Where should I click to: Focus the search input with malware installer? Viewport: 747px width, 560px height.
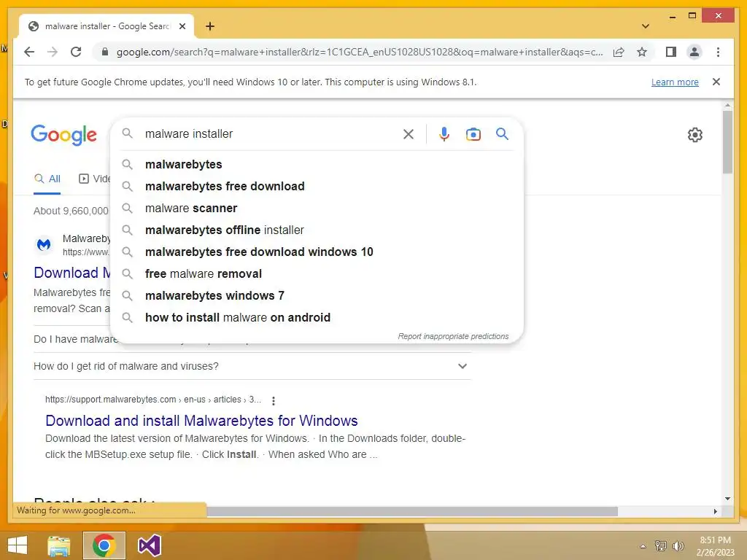269,134
